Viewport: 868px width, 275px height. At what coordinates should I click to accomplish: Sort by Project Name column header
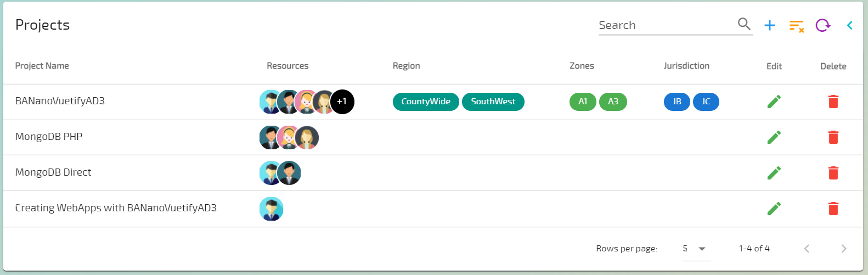coord(42,66)
